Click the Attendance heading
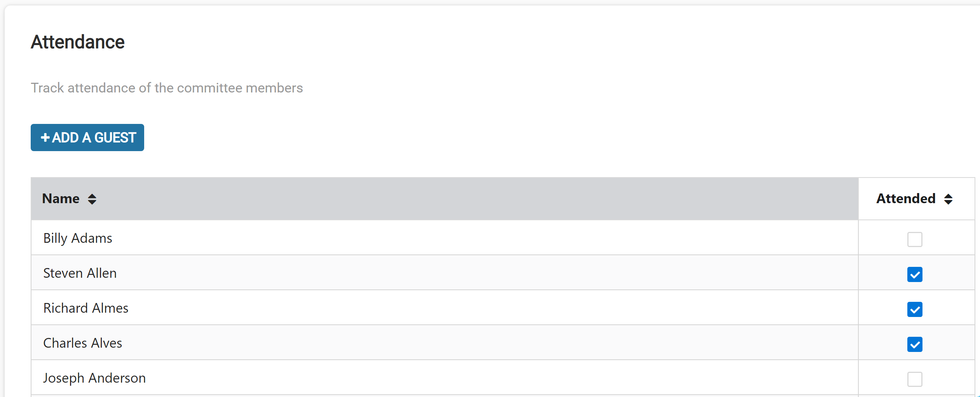 click(78, 42)
